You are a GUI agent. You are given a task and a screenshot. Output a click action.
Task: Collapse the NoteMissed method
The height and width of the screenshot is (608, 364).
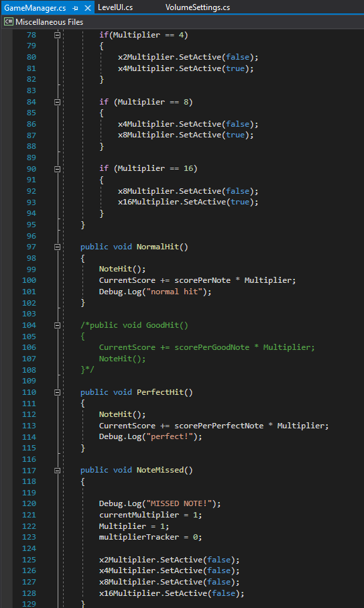pos(58,471)
